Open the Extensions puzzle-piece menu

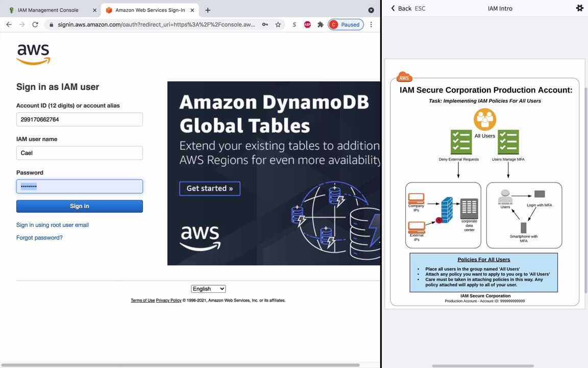[x=320, y=25]
